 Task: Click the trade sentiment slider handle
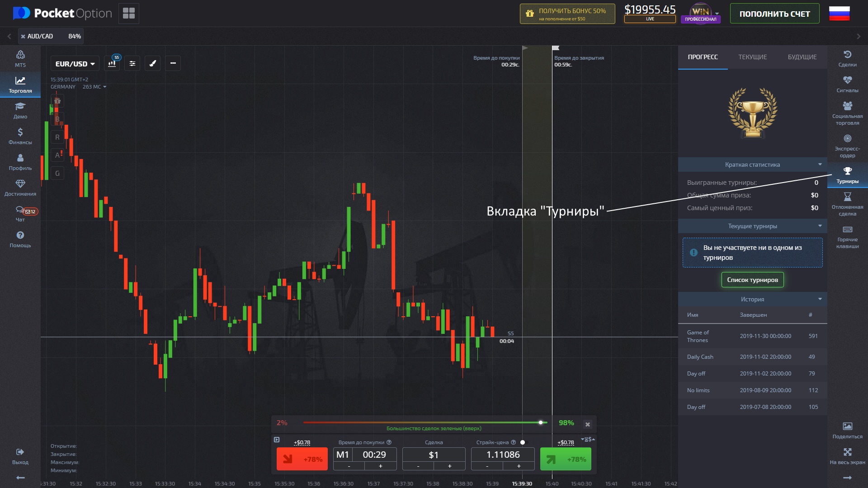540,422
